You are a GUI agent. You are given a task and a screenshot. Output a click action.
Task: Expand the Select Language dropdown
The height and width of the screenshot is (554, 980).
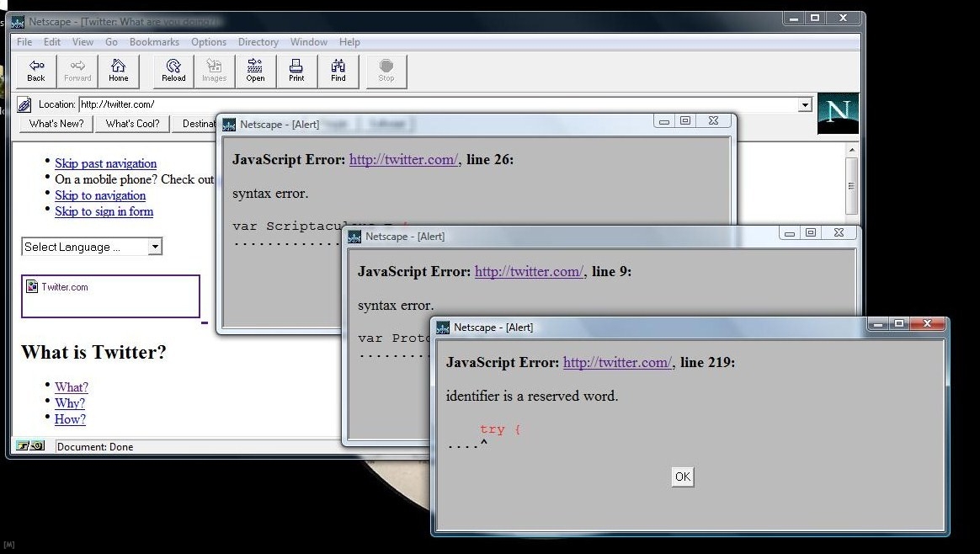(155, 247)
